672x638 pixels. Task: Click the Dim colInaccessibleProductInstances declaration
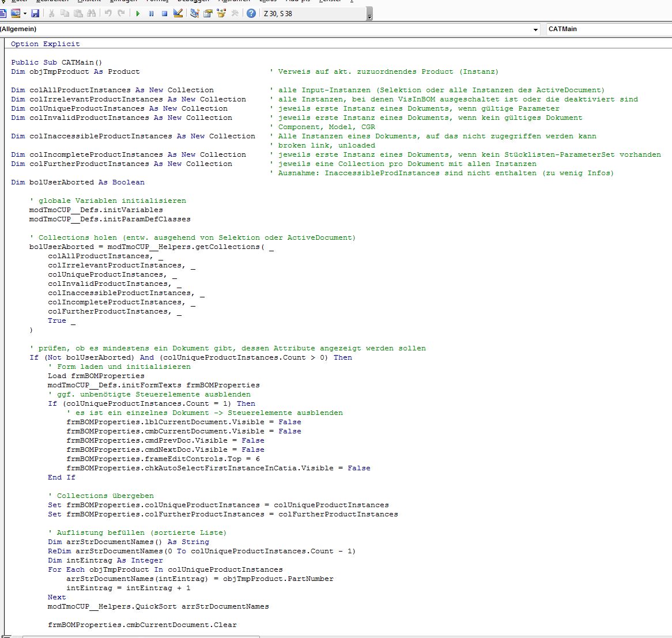pyautogui.click(x=133, y=136)
